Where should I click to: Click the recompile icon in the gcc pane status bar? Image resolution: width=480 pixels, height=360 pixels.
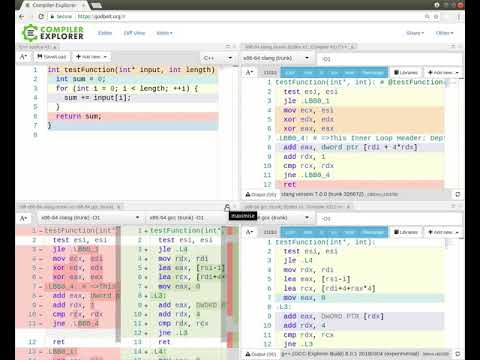458,354
